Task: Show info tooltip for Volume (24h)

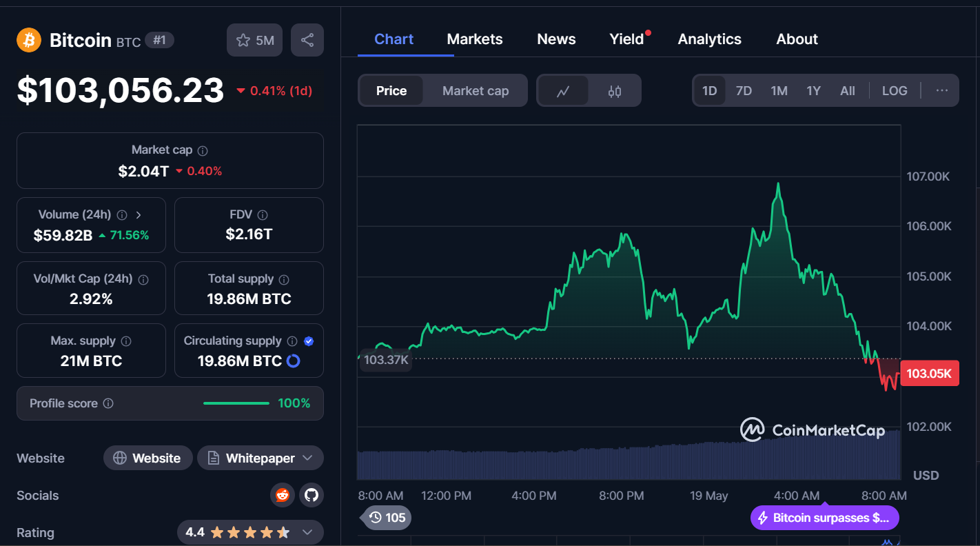Action: (122, 215)
